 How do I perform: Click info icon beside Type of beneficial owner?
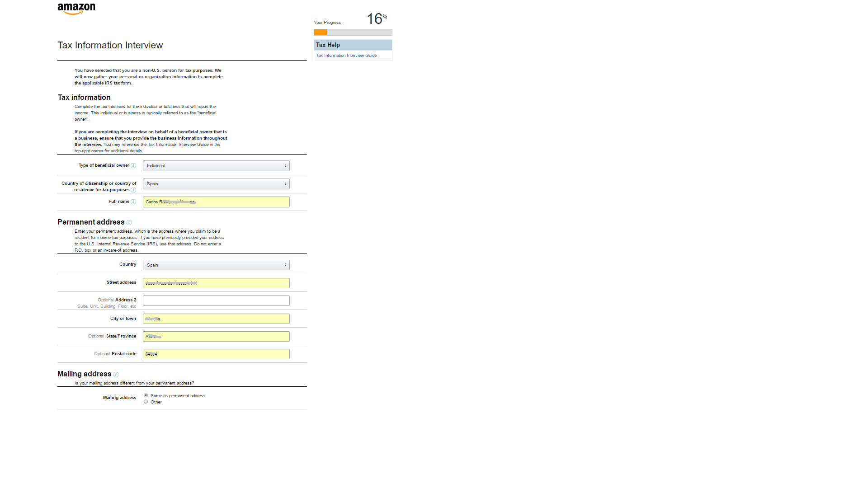pos(133,166)
